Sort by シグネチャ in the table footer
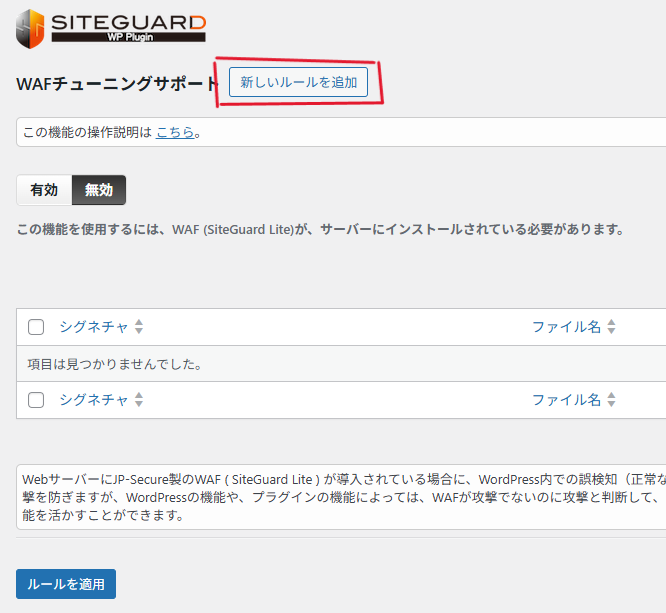Viewport: 666px width, 613px height. point(94,400)
